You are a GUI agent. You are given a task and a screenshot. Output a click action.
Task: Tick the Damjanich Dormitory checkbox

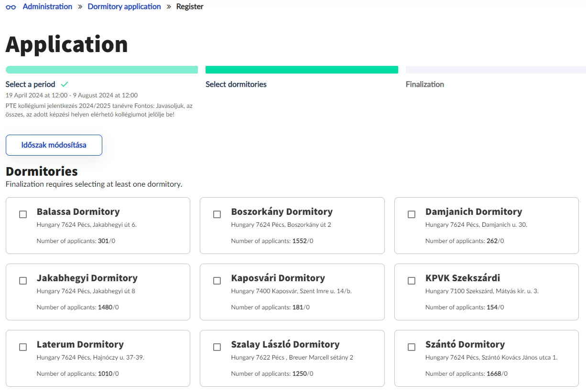[x=412, y=214]
